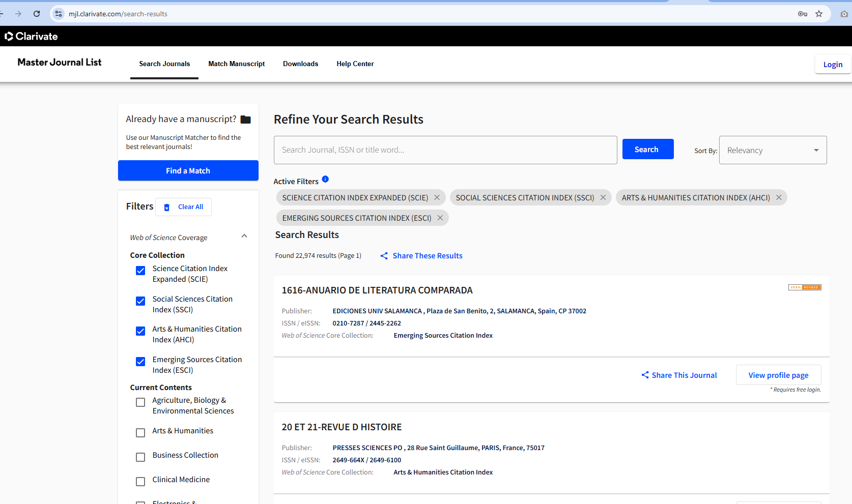Click Master Journal List title
852x504 pixels.
(x=60, y=62)
